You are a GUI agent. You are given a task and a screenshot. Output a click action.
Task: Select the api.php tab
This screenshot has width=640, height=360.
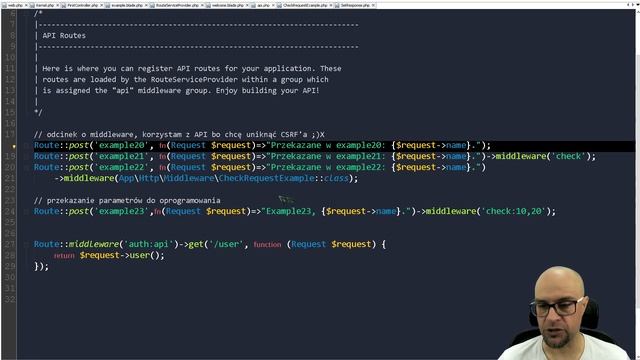pos(263,5)
